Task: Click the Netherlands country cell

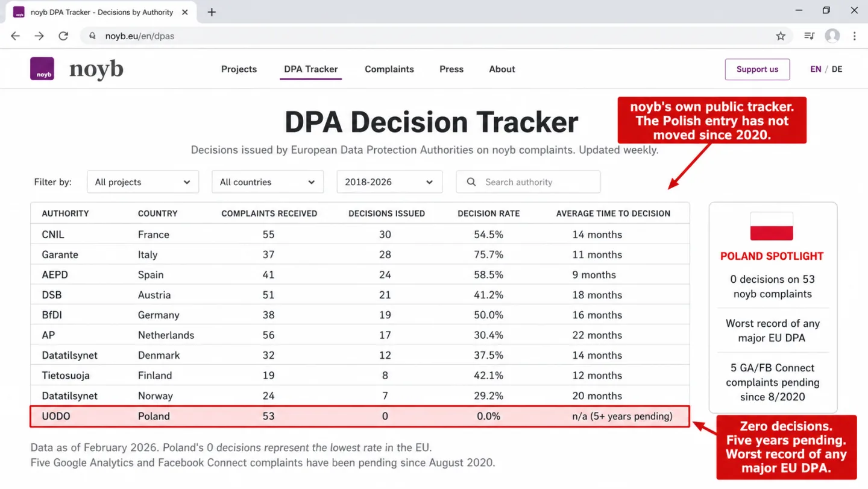Action: click(166, 335)
